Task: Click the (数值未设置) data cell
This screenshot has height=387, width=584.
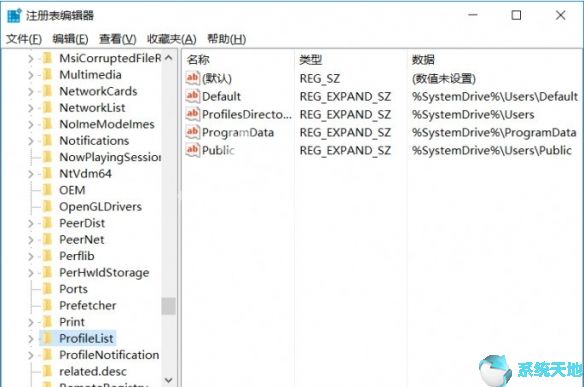Action: pyautogui.click(x=444, y=79)
